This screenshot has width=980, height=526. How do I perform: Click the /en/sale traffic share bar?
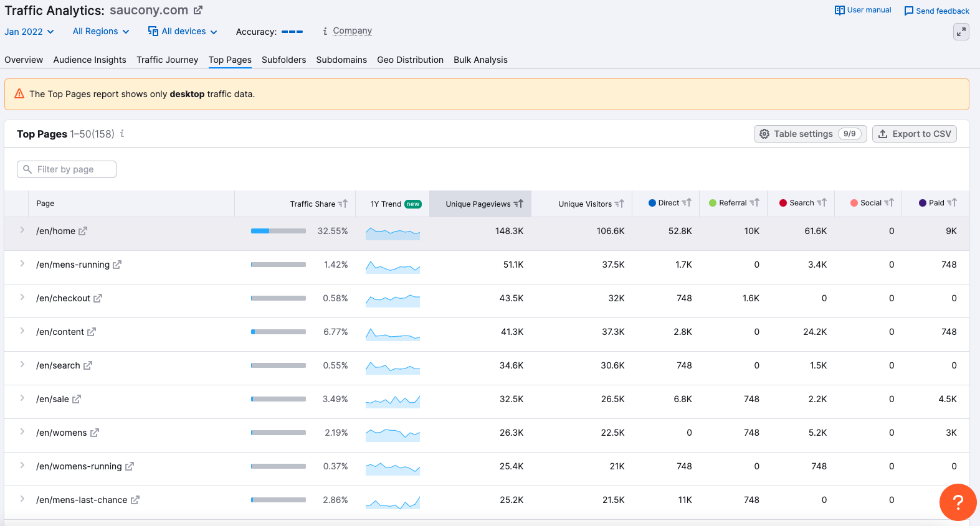click(x=278, y=399)
